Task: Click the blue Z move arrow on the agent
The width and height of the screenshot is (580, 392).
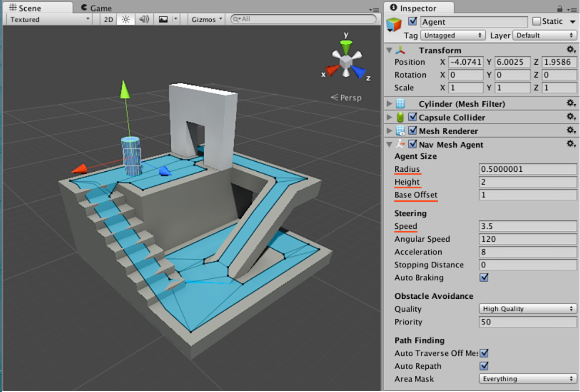Action: [165, 171]
